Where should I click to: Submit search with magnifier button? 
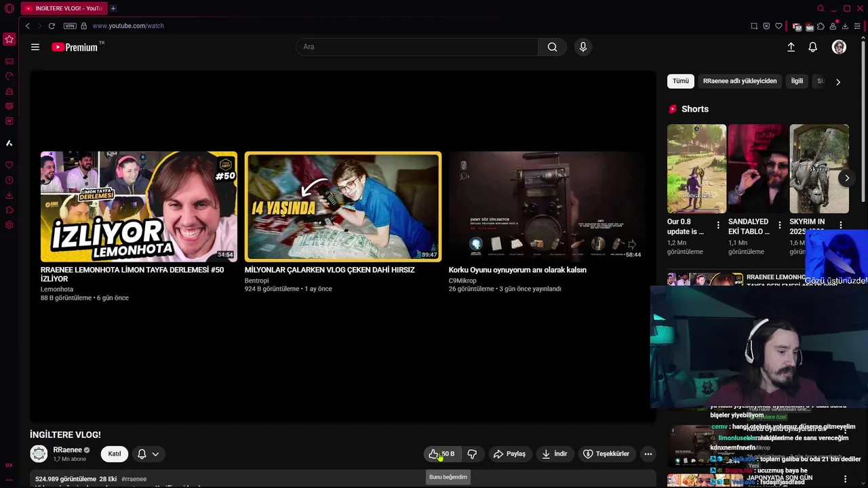(553, 47)
